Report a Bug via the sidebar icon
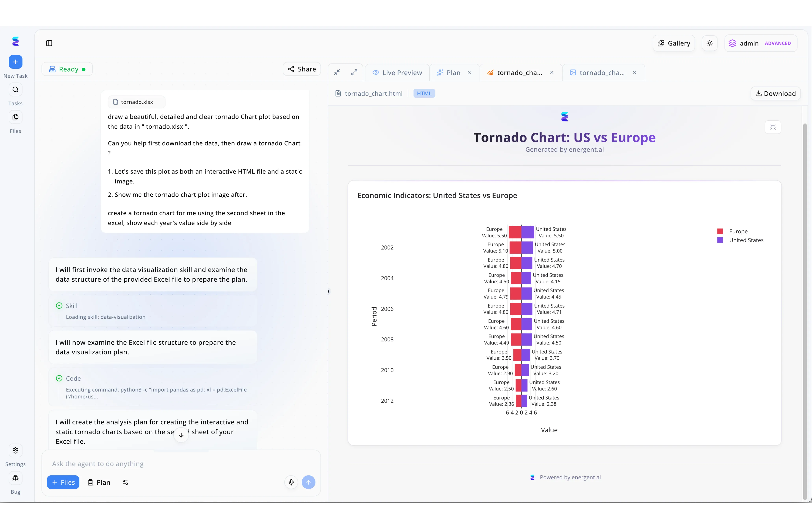The image size is (812, 527). tap(15, 478)
